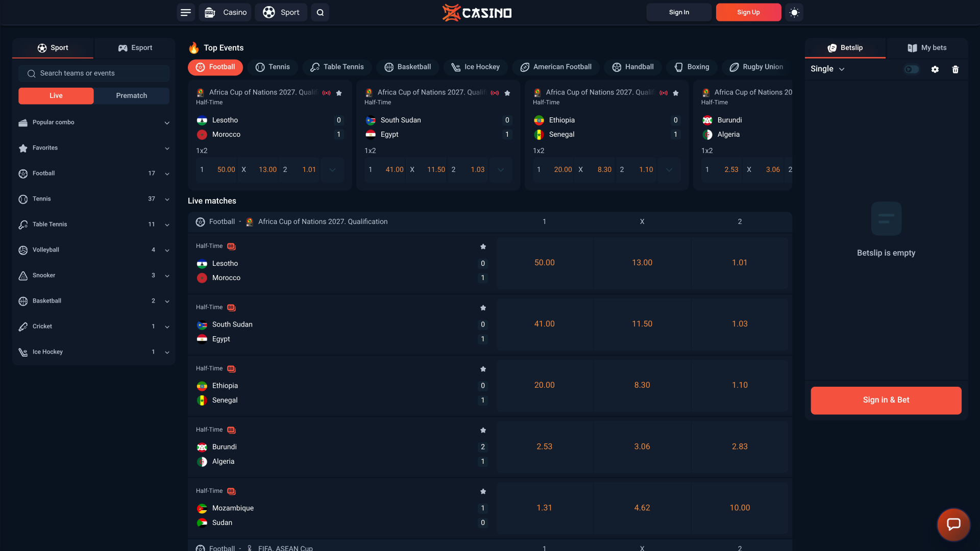Image resolution: width=980 pixels, height=551 pixels.
Task: Open the live chat bubble icon
Action: 953,524
